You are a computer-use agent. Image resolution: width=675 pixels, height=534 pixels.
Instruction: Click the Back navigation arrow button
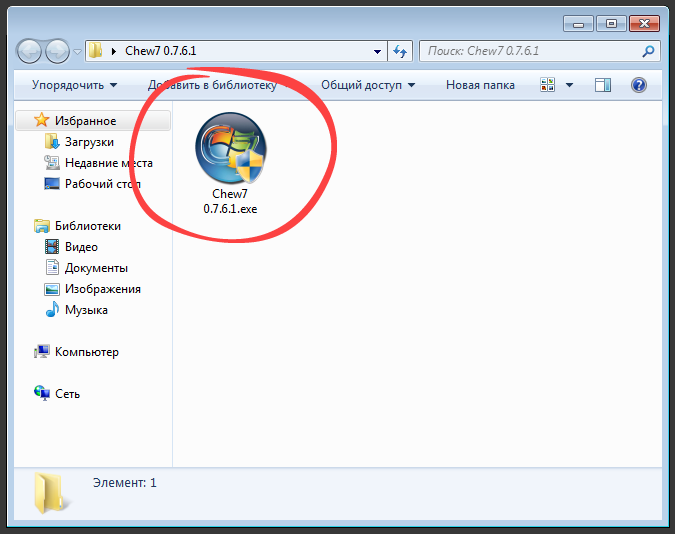click(31, 50)
